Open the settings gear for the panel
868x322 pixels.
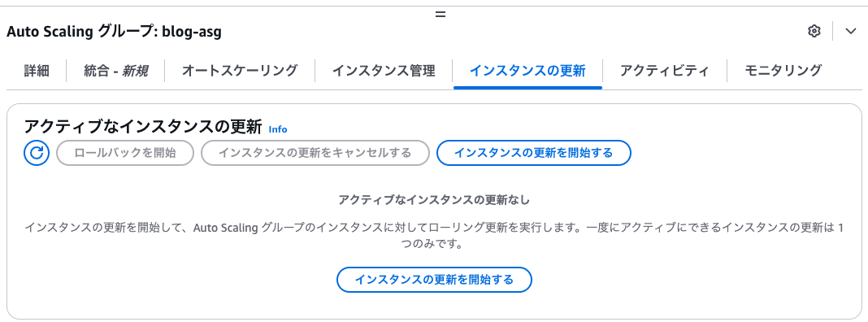click(x=814, y=31)
